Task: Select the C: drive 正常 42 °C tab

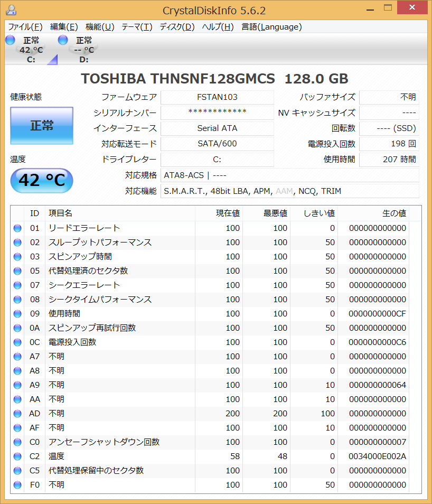Action: tap(31, 50)
